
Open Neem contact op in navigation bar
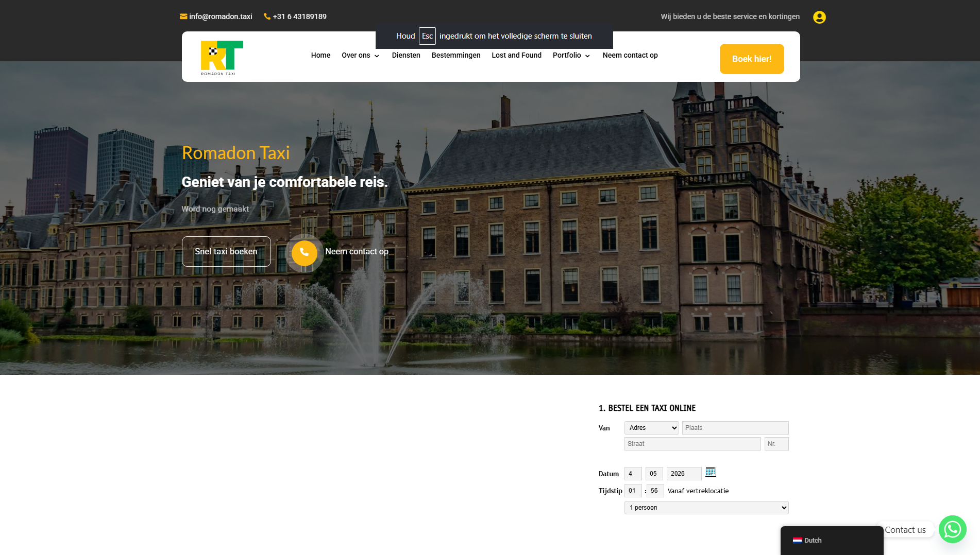pos(630,55)
